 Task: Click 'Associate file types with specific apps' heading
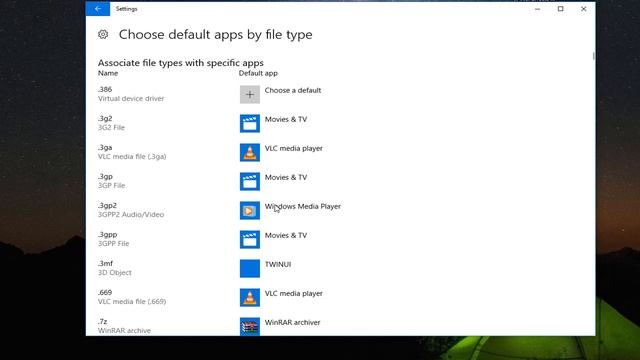[180, 63]
